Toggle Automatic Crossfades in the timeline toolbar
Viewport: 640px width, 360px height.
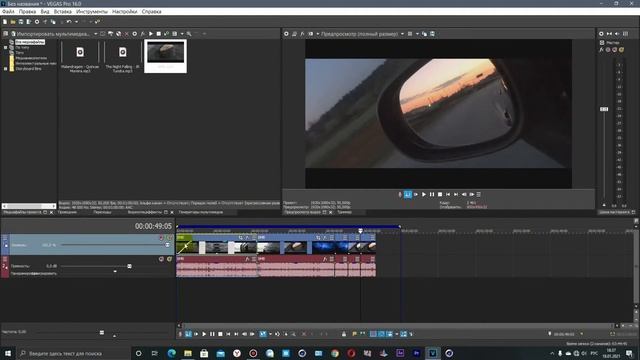click(x=381, y=334)
